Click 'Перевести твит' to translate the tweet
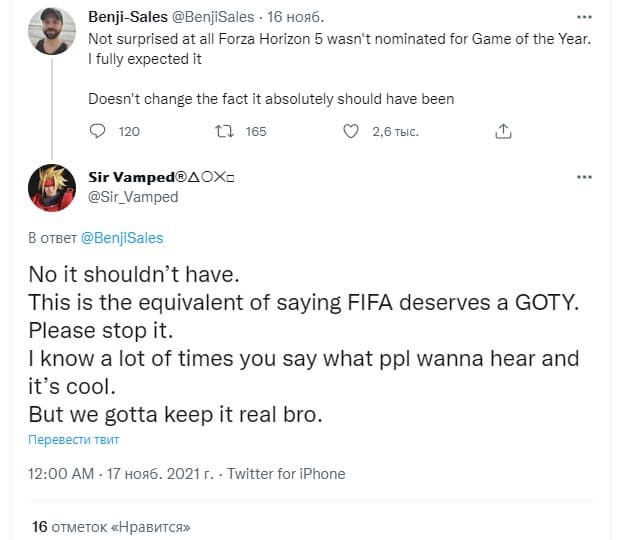This screenshot has width=636, height=540. (x=73, y=441)
